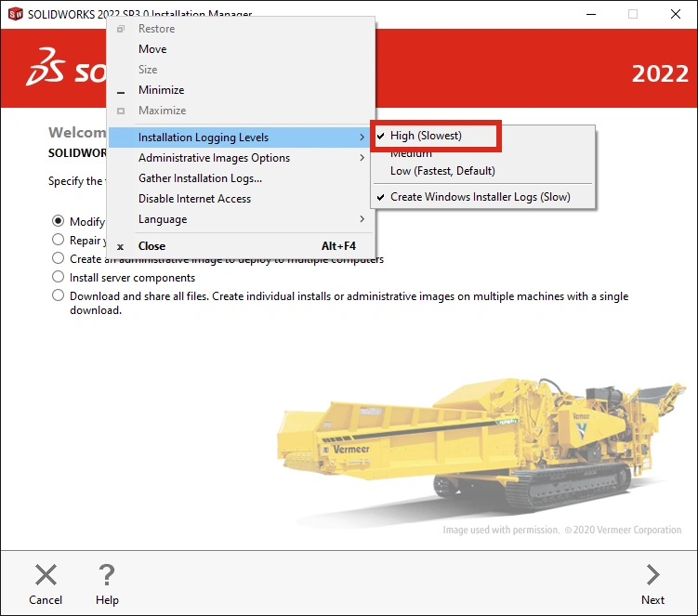
Task: Set logging level to Low (Fastest, Default)
Action: click(482, 171)
